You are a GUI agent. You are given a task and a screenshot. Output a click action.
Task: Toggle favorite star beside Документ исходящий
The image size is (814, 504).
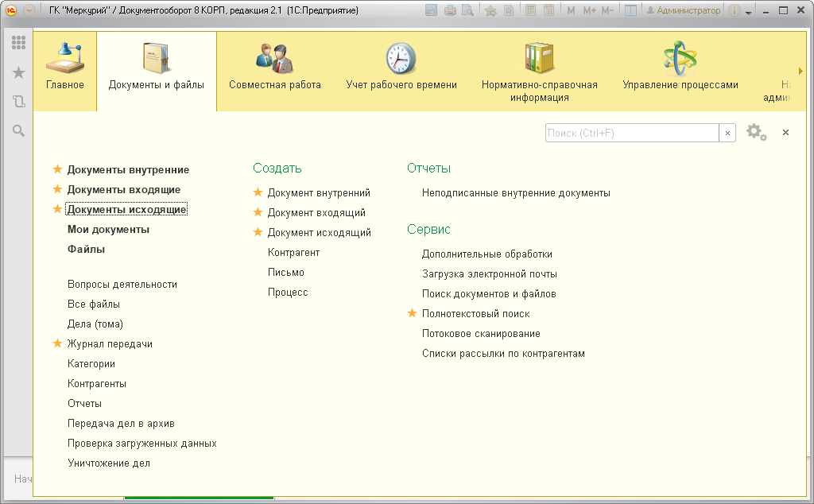click(258, 232)
